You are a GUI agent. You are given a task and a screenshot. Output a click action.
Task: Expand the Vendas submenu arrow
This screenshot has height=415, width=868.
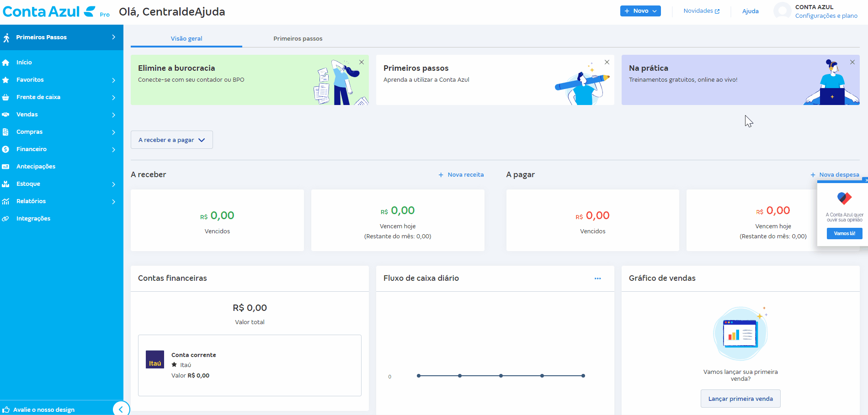[114, 115]
